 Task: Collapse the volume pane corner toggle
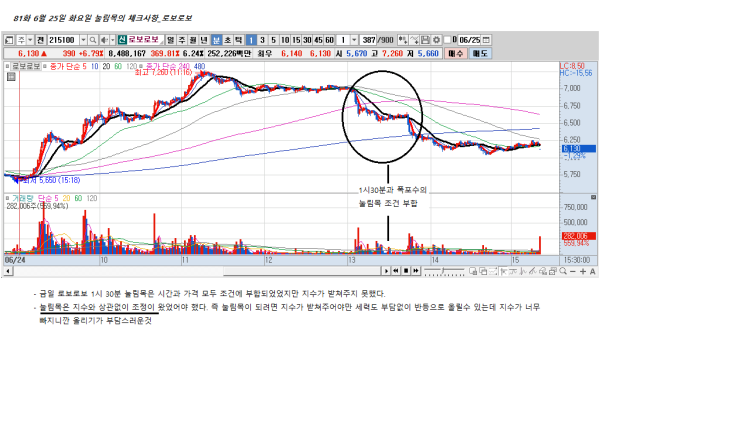point(593,197)
